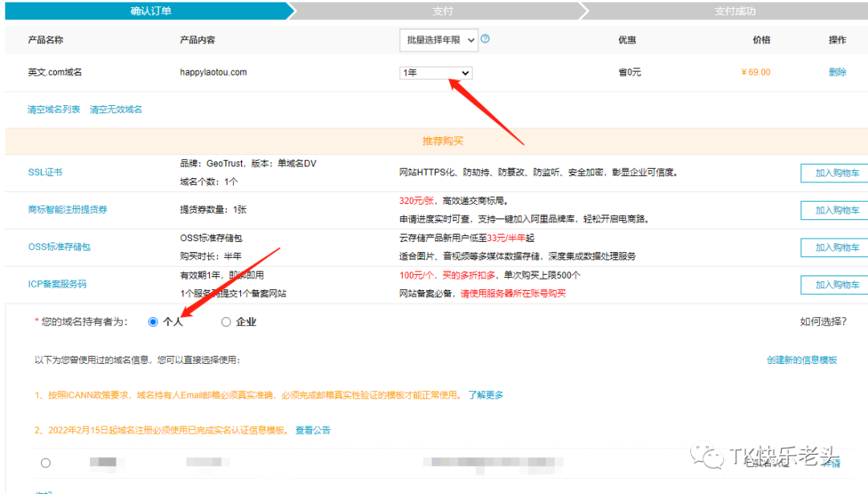Open the 如何选择 help link
868x494 pixels.
point(824,320)
